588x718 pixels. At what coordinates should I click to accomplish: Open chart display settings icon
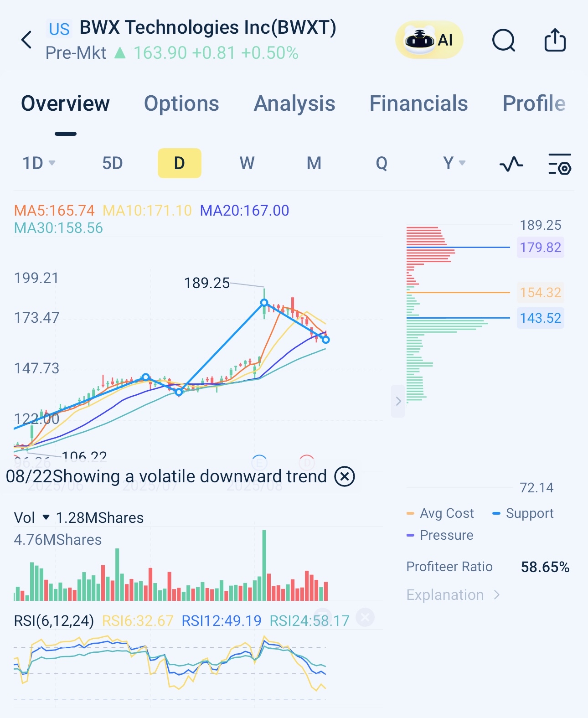coord(559,164)
